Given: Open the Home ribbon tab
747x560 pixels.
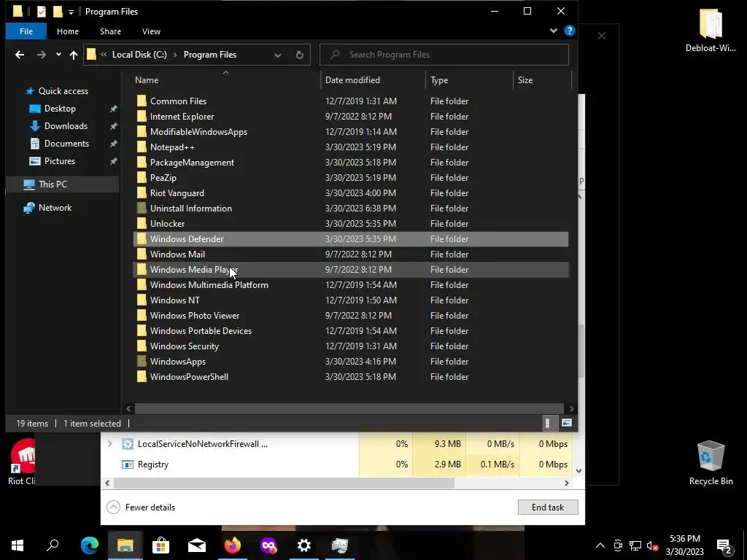Looking at the screenshot, I should pyautogui.click(x=68, y=31).
